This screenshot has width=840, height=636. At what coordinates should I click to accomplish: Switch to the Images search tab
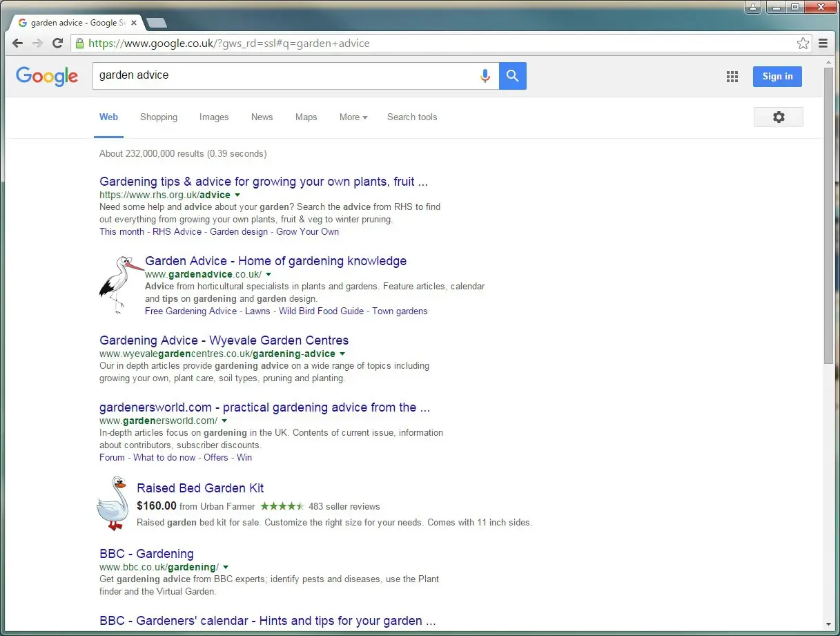(x=214, y=117)
